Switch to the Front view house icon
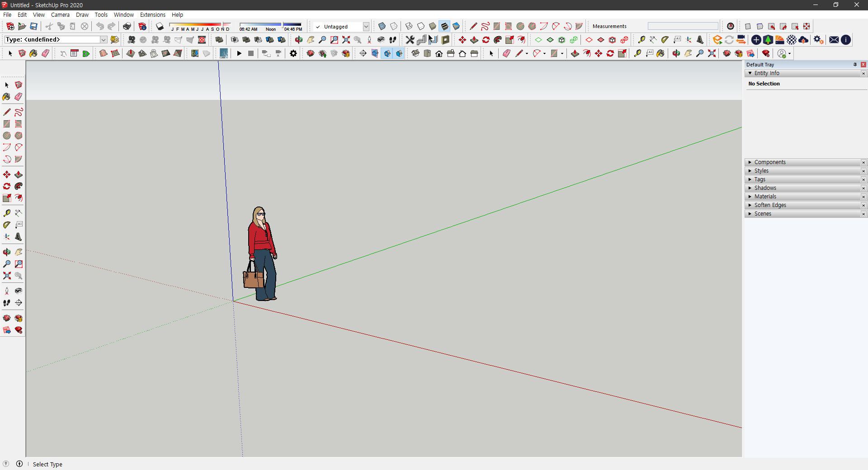The image size is (868, 470). point(439,53)
